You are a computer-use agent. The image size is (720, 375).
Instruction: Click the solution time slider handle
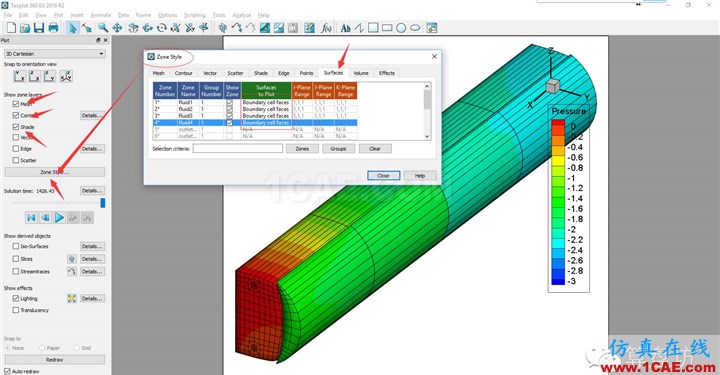coord(103,202)
